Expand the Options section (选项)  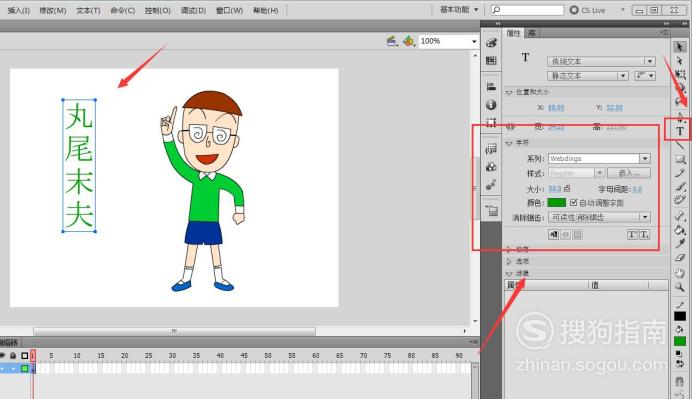click(509, 261)
